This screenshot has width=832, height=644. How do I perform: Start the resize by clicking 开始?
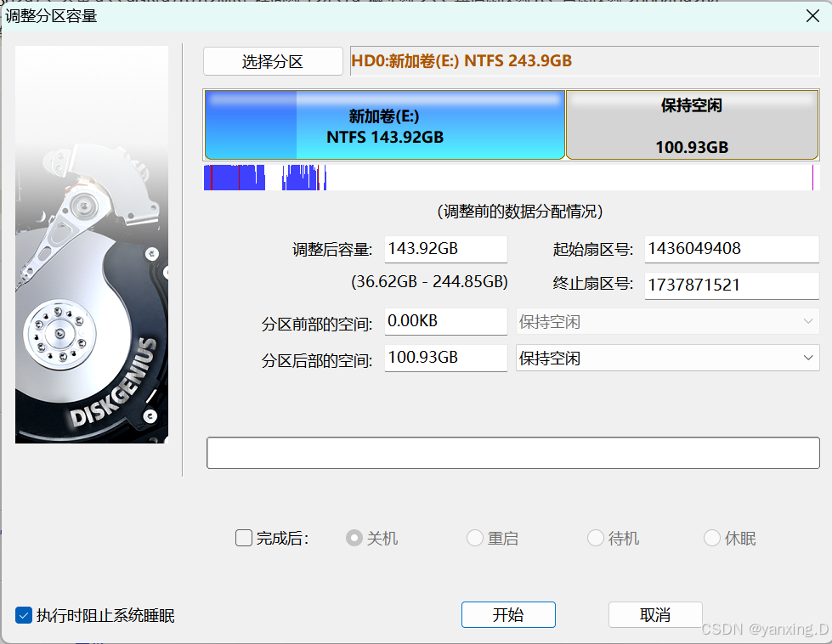pyautogui.click(x=508, y=614)
